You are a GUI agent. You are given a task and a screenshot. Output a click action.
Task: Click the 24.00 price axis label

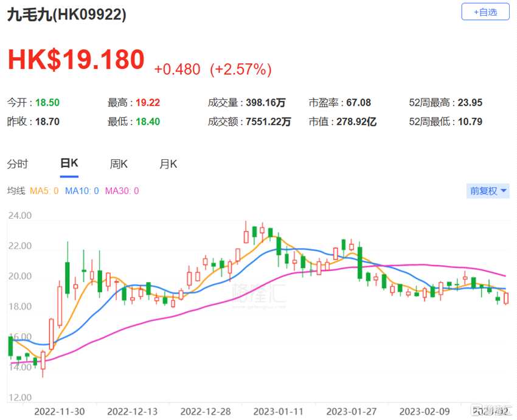coord(20,215)
